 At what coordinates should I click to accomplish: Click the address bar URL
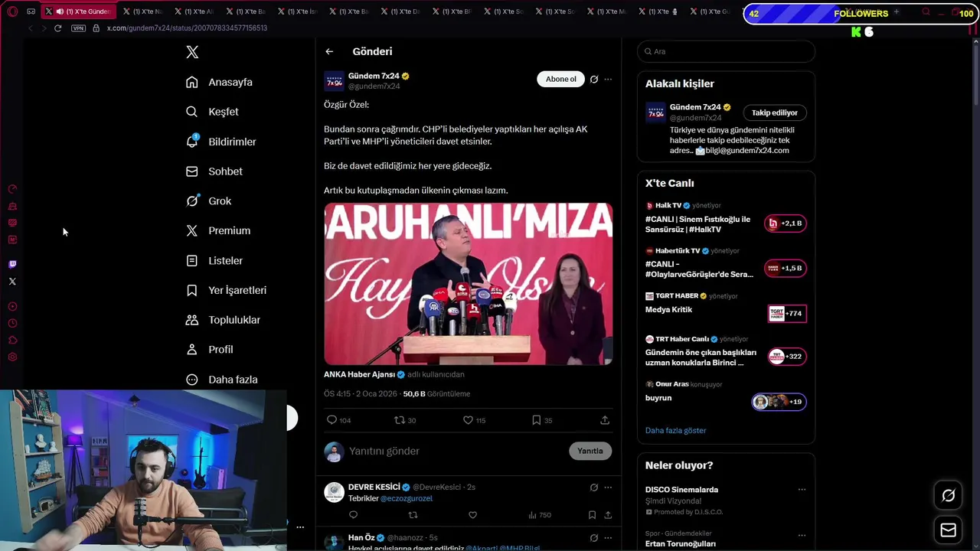187,28
